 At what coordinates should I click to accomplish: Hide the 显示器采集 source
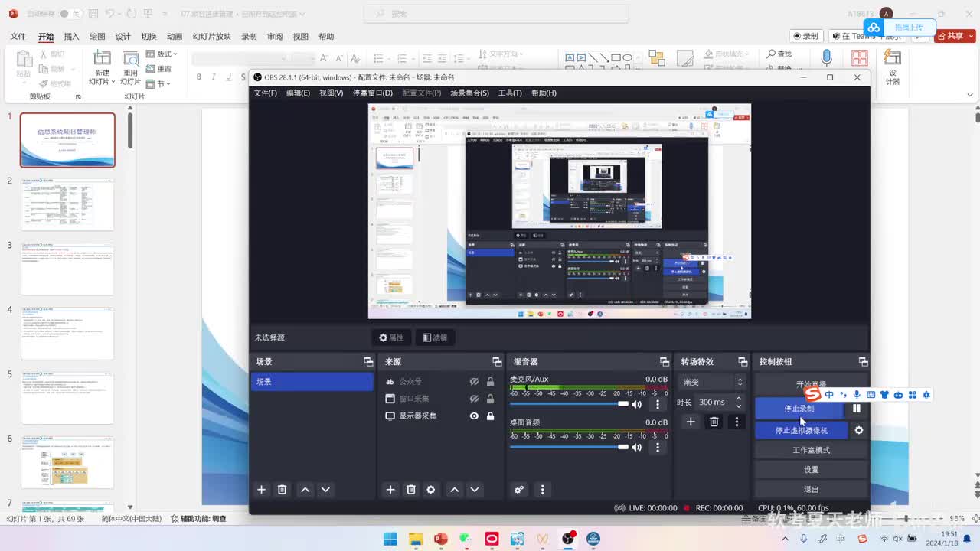pos(474,416)
